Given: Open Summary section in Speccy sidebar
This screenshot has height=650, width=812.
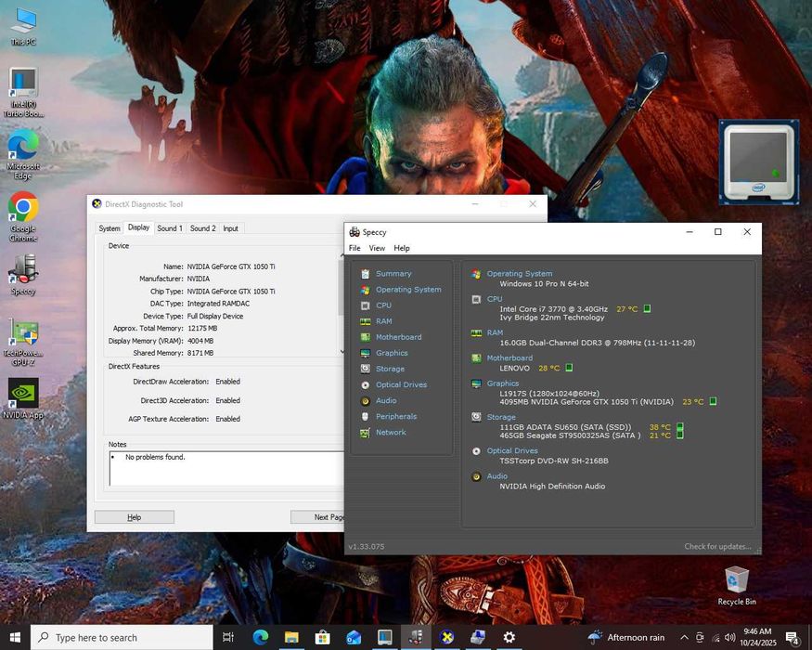Looking at the screenshot, I should click(393, 274).
